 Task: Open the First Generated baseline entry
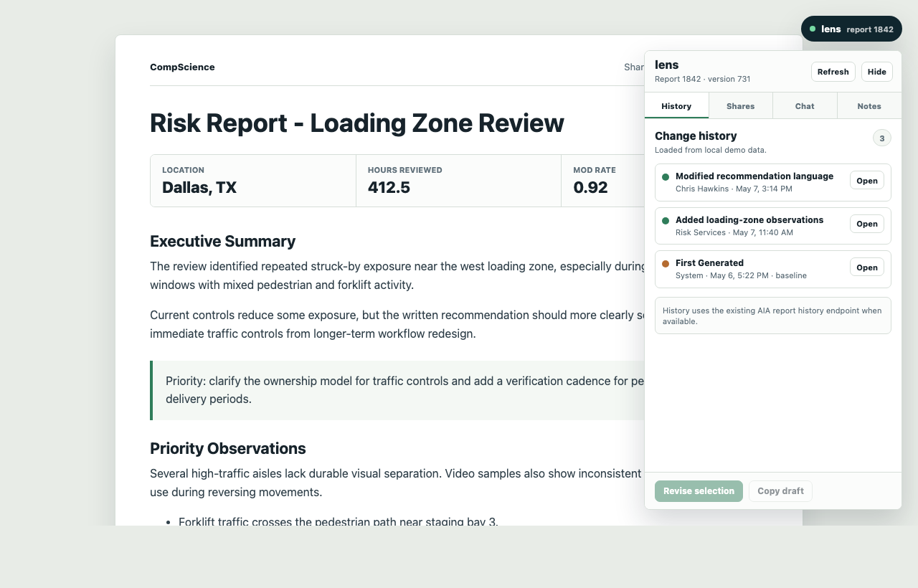[866, 267]
